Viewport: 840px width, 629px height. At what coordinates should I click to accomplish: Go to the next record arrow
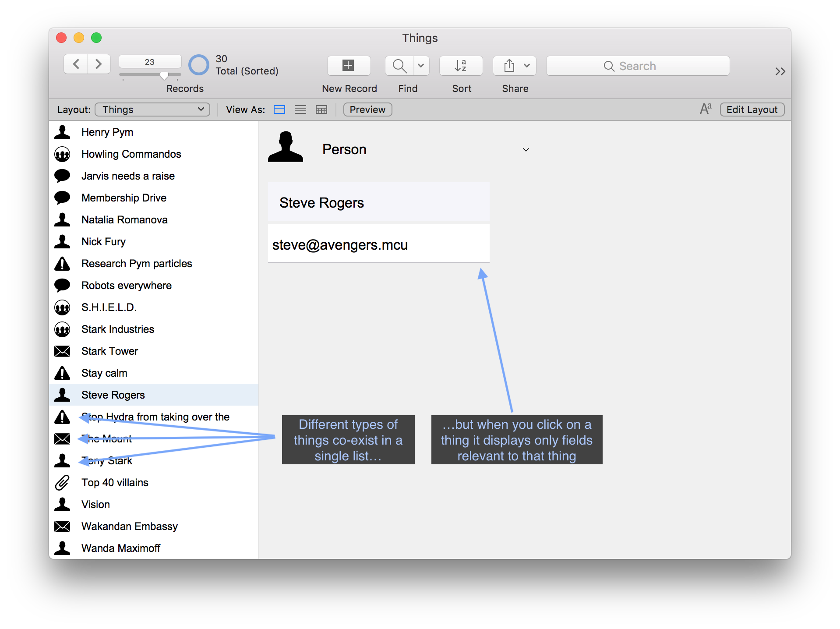tap(99, 64)
